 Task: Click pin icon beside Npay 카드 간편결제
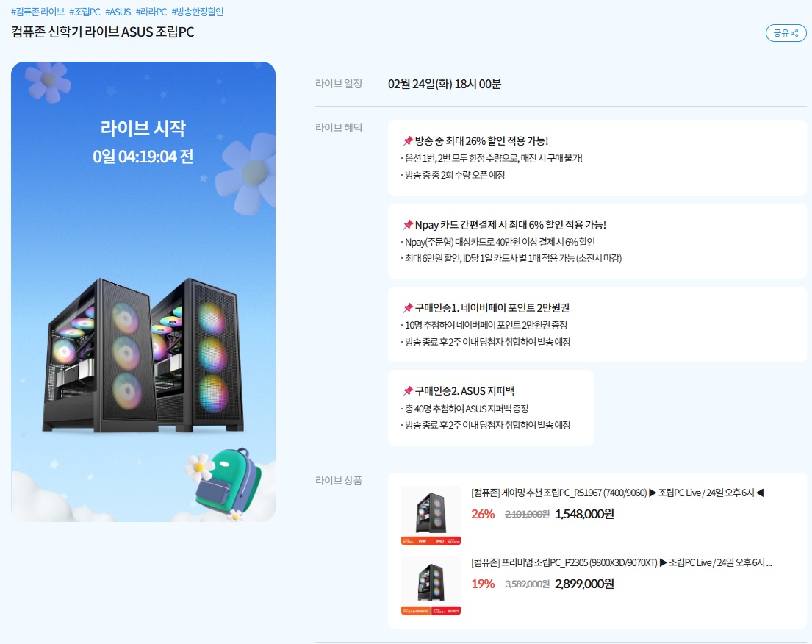click(x=408, y=225)
